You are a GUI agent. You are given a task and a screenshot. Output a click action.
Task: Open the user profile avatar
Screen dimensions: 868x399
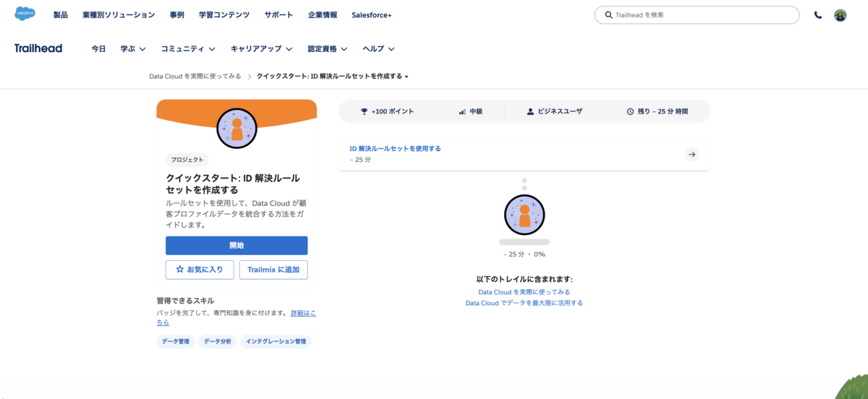[x=840, y=15]
